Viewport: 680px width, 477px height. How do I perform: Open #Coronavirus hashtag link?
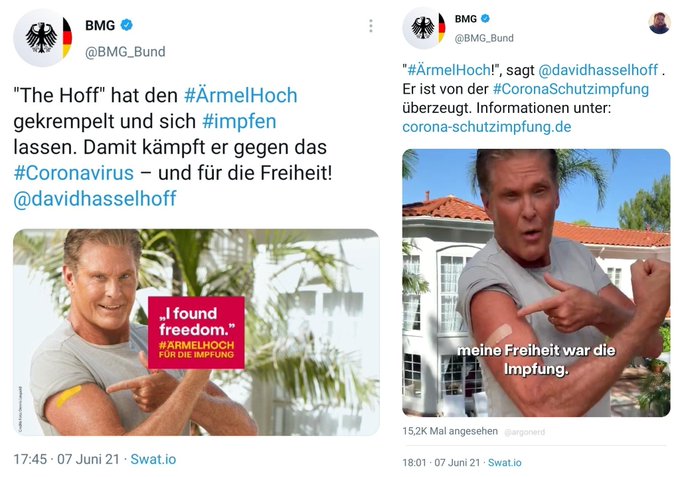[x=74, y=173]
